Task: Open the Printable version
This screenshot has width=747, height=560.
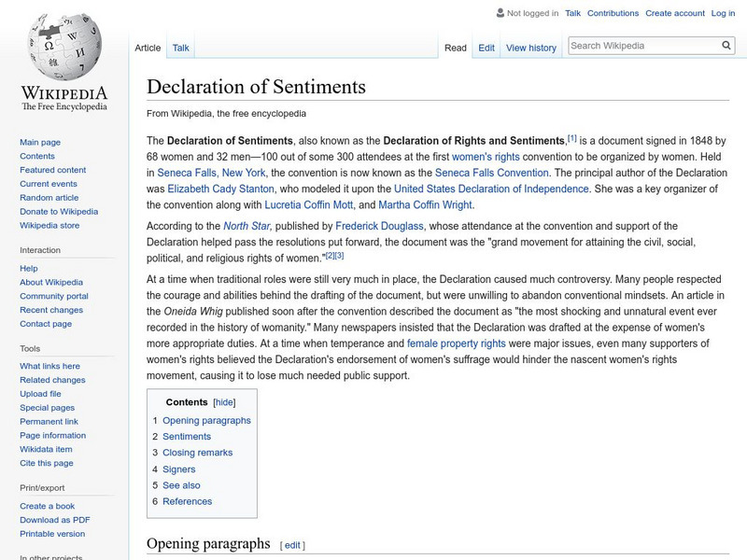Action: (x=52, y=534)
